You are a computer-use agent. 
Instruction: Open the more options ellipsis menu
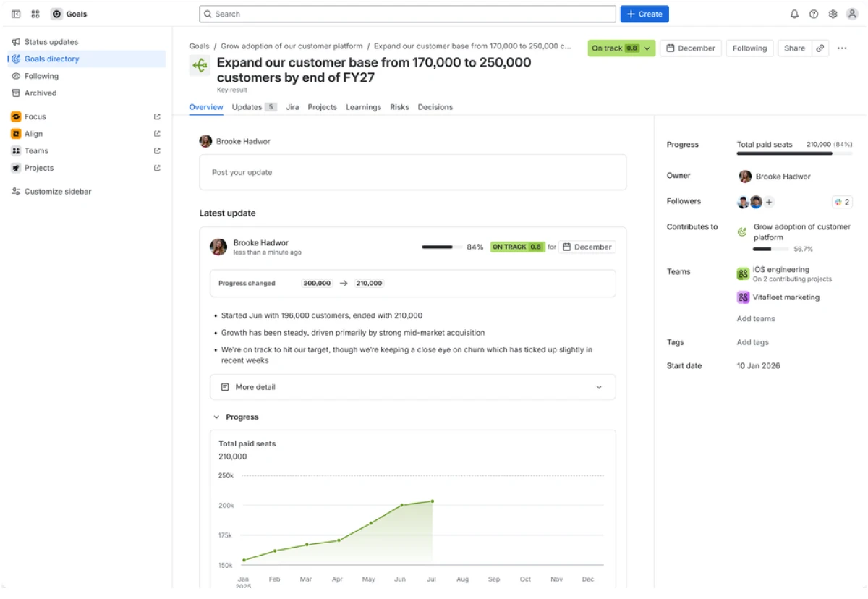842,48
